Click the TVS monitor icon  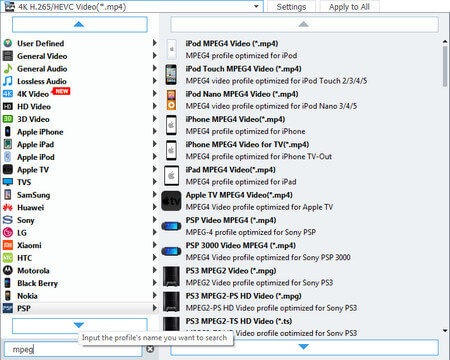[8, 182]
